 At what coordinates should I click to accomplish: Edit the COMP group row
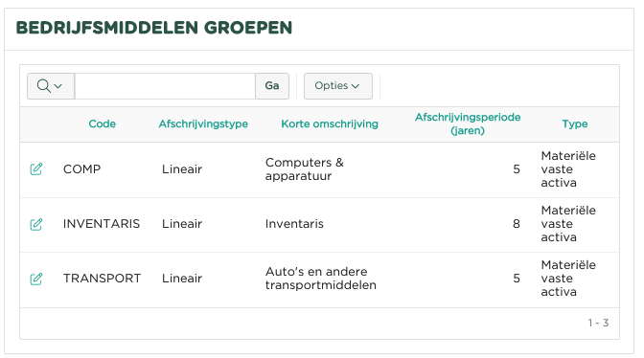point(36,169)
